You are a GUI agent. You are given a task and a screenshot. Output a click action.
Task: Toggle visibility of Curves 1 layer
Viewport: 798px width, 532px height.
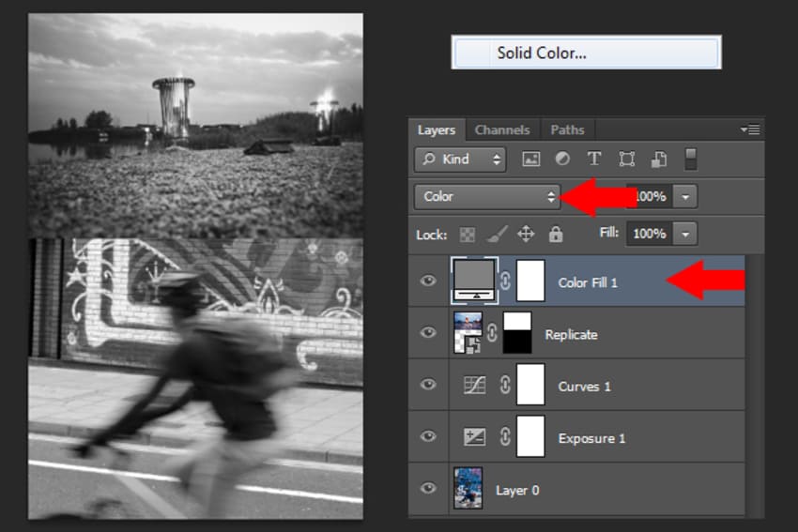point(428,385)
